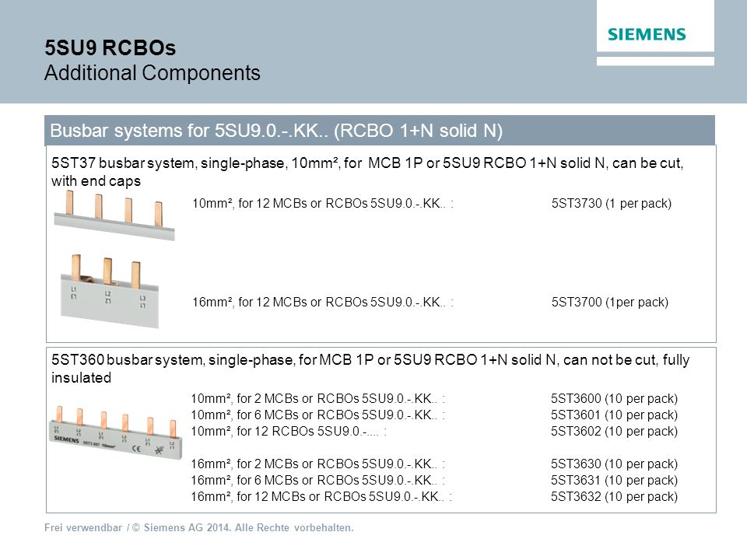The height and width of the screenshot is (560, 747).
Task: Select the Additional Components subtitle
Action: (x=153, y=73)
